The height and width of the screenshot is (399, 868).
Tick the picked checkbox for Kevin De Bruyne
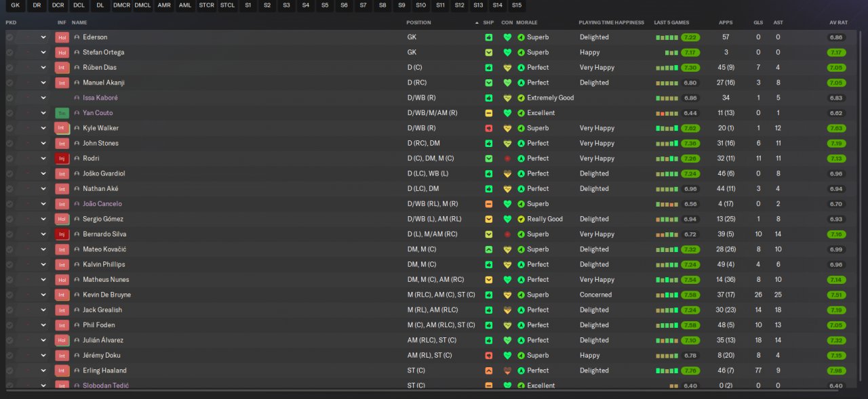pos(9,295)
